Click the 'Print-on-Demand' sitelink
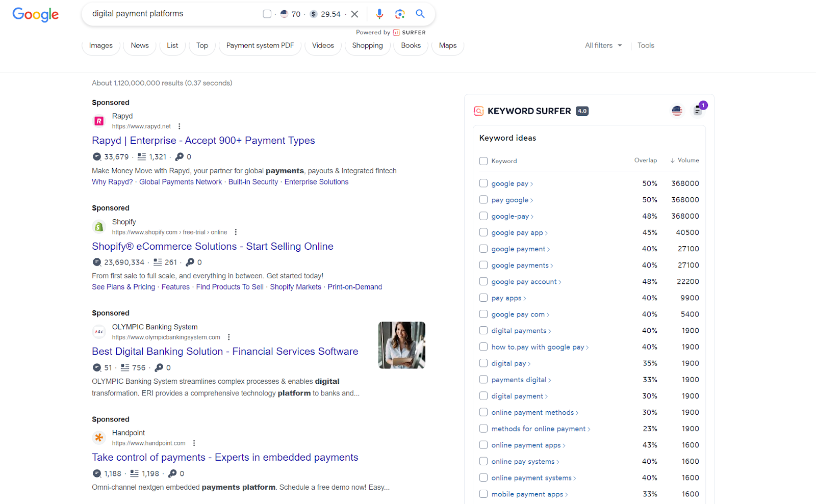Image resolution: width=816 pixels, height=504 pixels. pos(355,287)
